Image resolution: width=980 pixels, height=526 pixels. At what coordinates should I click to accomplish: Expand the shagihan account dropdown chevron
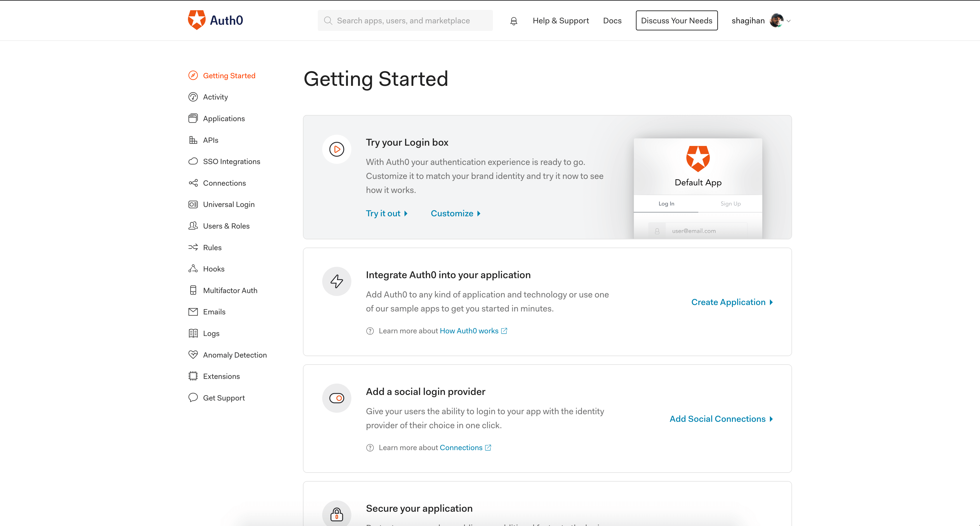pos(789,21)
